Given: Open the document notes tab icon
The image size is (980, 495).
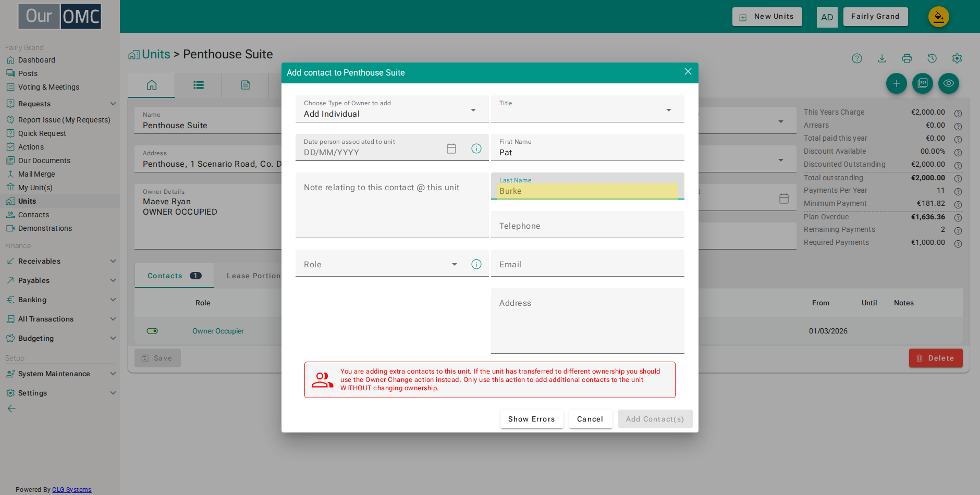Looking at the screenshot, I should 246,85.
